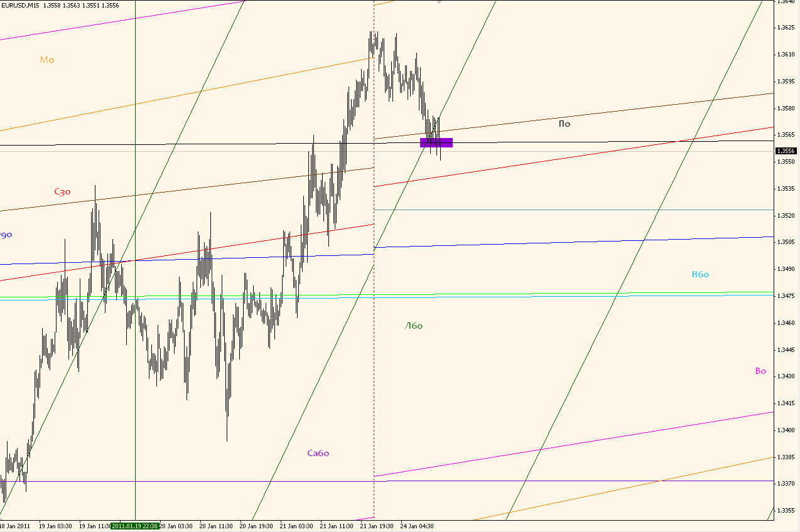The width and height of the screenshot is (800, 532).
Task: Click the EURUSD,M15 chart title text
Action: (22, 5)
